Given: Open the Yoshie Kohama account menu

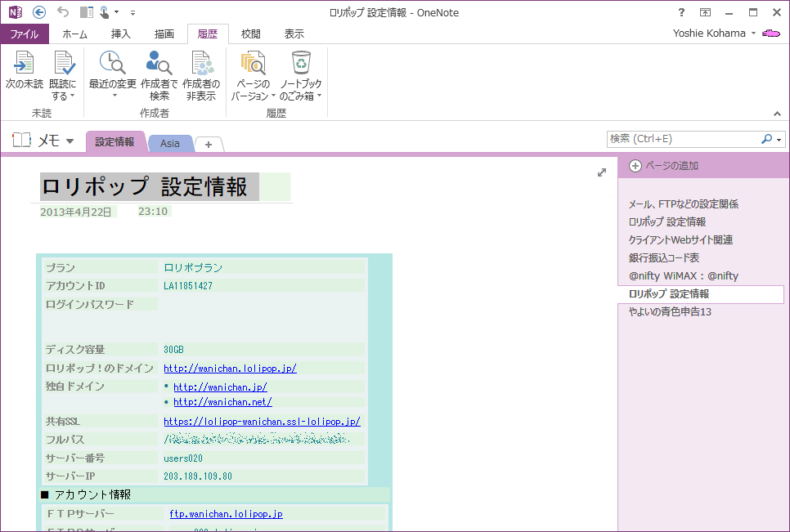Looking at the screenshot, I should click(x=714, y=34).
